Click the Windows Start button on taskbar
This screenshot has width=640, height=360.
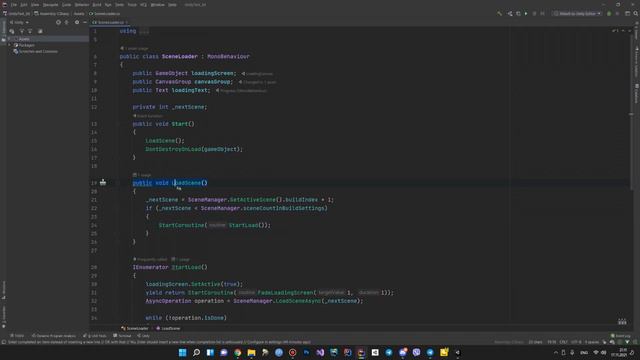click(182, 352)
